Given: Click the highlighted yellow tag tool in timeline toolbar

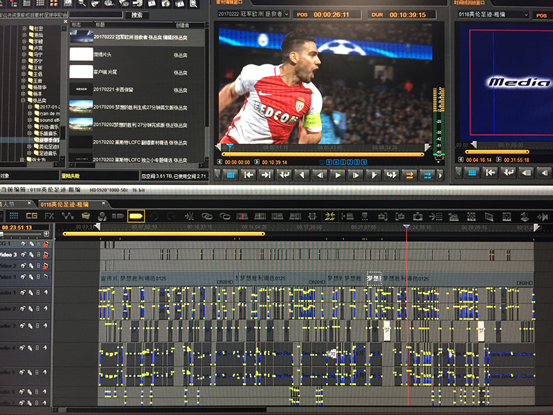Looking at the screenshot, I should (136, 216).
